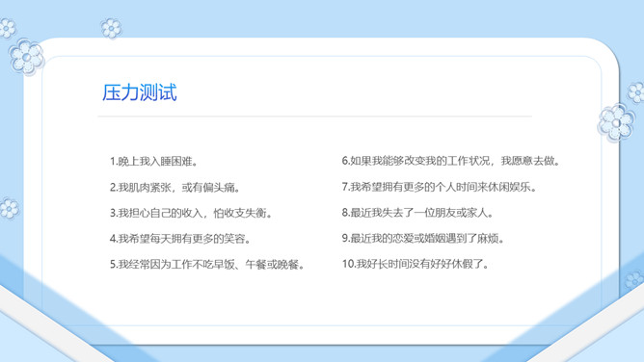Click the small flower at upper right edge
Viewport: 644px width, 362px height.
636,92
